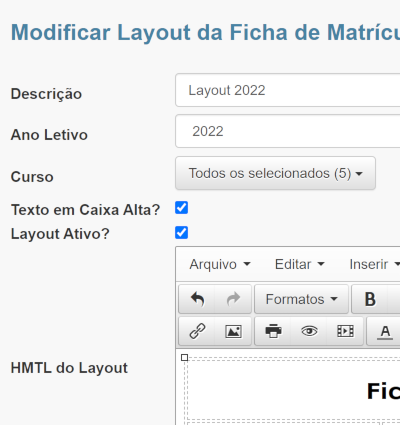Screen dimensions: 400x425
Task: Focus the Descrição field with Layout 2022
Action: [x=288, y=90]
